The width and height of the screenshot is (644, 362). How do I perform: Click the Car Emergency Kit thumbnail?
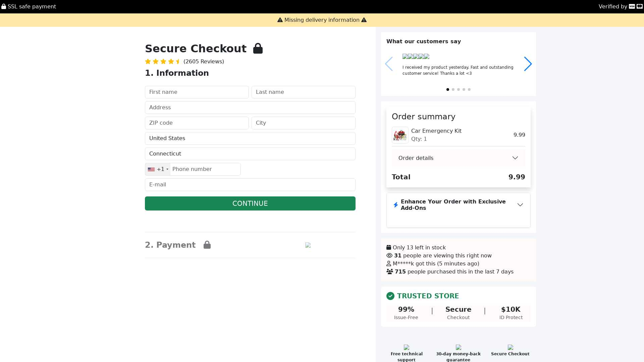coord(400,135)
